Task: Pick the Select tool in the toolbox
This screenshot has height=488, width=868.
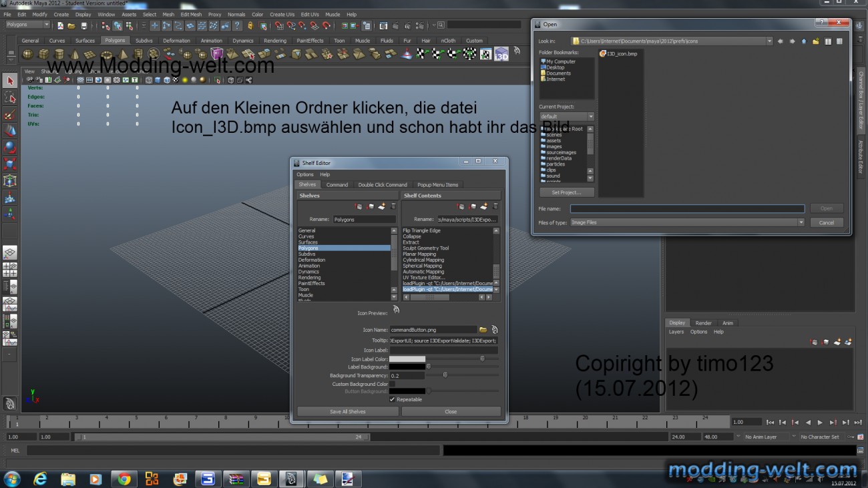Action: point(9,81)
